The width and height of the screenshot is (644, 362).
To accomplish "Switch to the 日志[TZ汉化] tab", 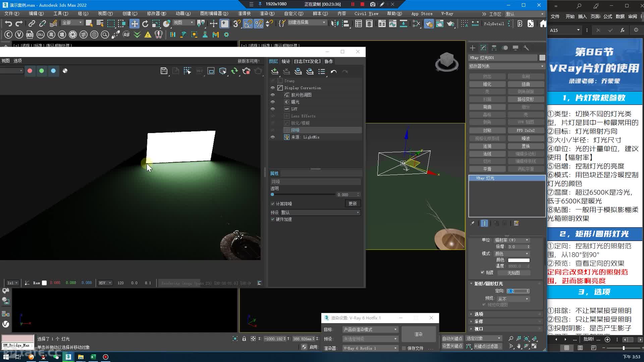I will pyautogui.click(x=307, y=61).
